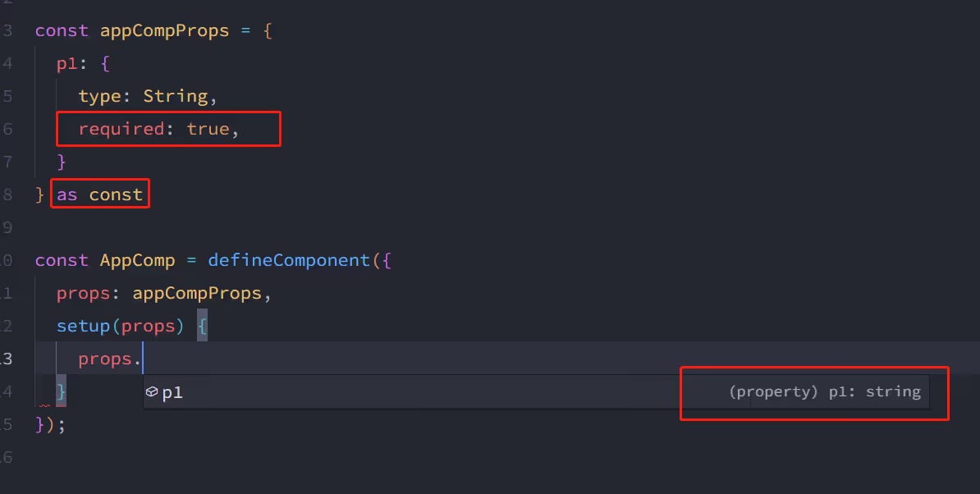Click the property cube icon beside p1
The image size is (980, 494).
(151, 392)
